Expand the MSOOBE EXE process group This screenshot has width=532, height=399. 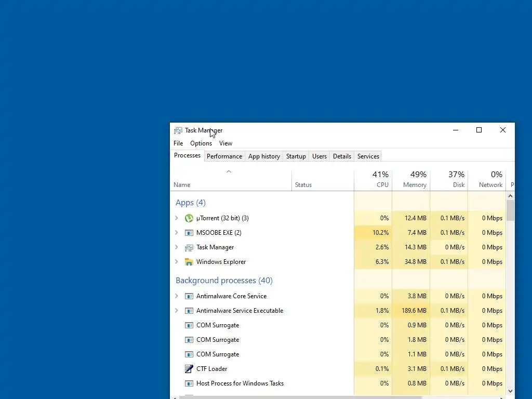pyautogui.click(x=177, y=233)
